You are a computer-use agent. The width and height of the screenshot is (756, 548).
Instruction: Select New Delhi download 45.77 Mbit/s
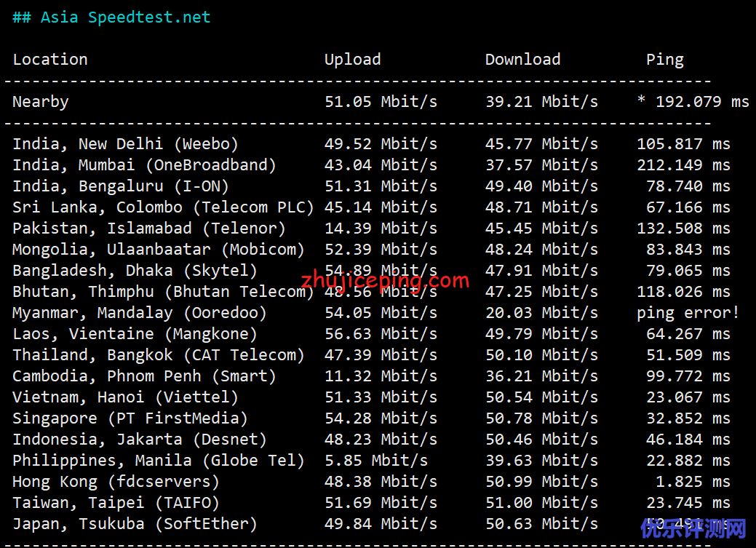(541, 144)
